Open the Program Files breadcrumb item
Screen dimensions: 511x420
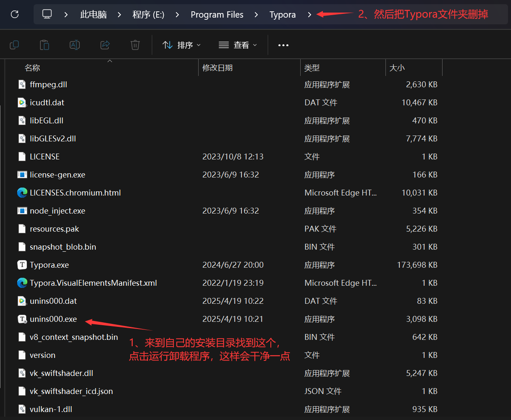pos(217,14)
